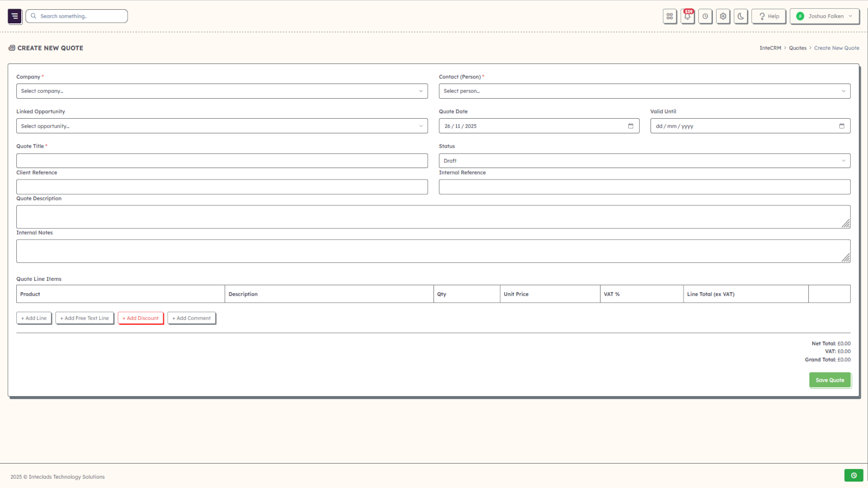Expand the Contact (Person) dropdown

point(644,91)
